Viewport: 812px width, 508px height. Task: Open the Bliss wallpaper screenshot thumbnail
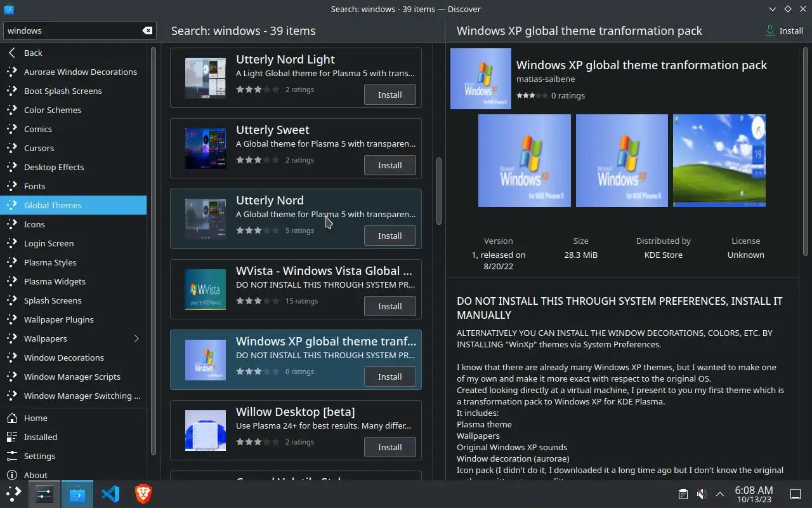[719, 161]
